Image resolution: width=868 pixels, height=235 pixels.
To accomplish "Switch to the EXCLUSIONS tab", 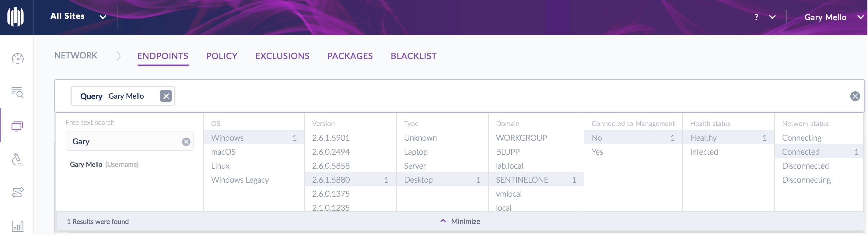I will [x=282, y=56].
